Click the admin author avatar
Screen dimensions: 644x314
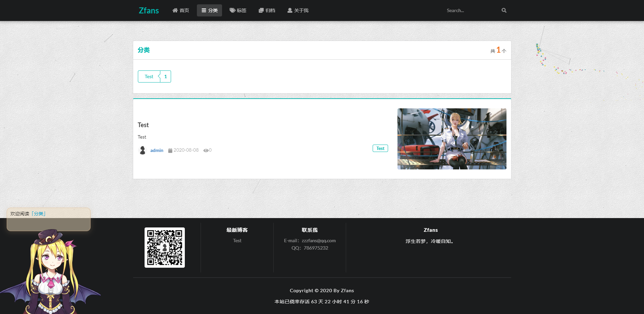[x=143, y=150]
